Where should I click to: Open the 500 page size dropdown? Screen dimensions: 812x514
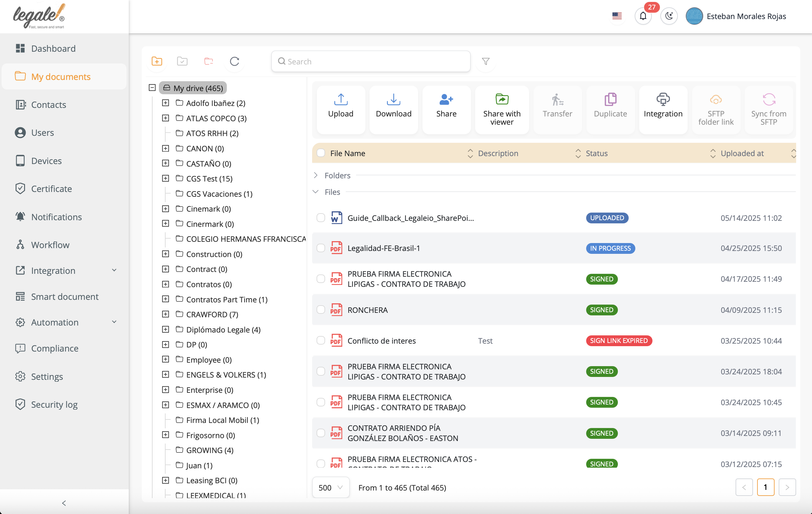pos(331,488)
